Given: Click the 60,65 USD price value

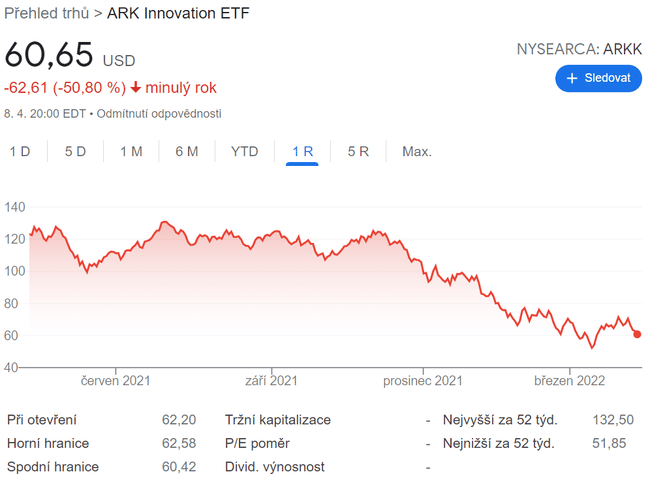Looking at the screenshot, I should [49, 56].
